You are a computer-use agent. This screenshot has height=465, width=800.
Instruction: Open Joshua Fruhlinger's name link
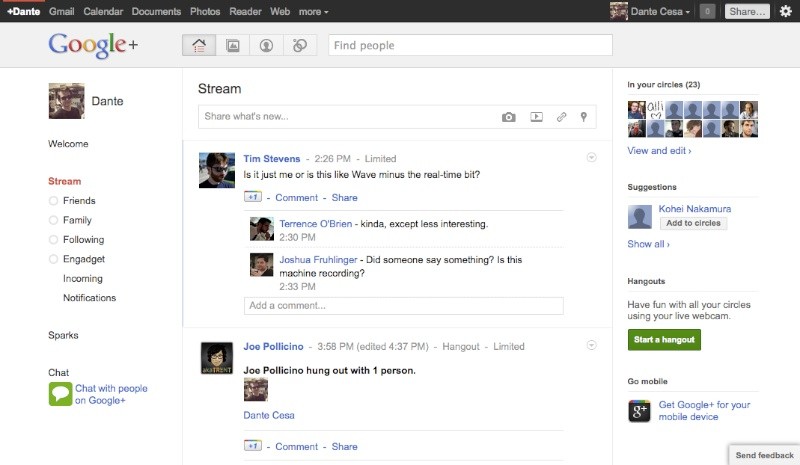pyautogui.click(x=318, y=260)
